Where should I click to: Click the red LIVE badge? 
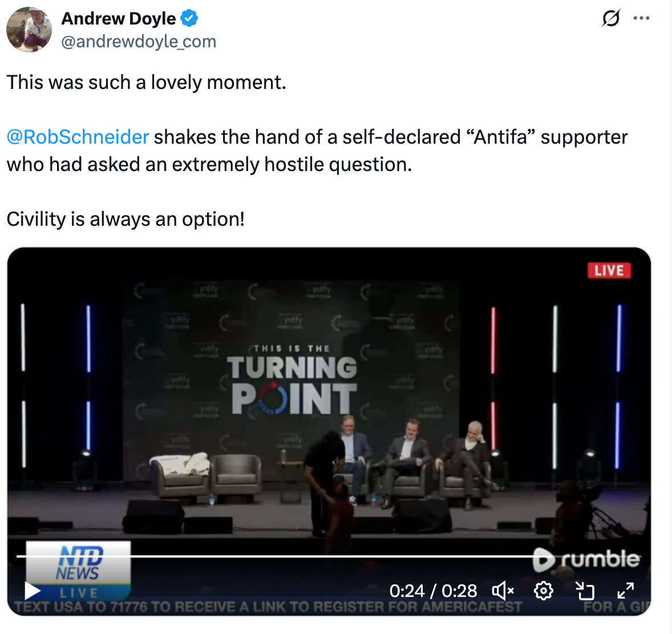click(609, 270)
